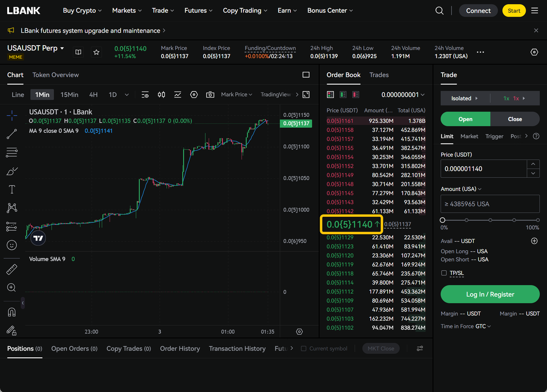Open the Time in Force GTC dropdown
This screenshot has height=392, width=547.
[x=483, y=326]
